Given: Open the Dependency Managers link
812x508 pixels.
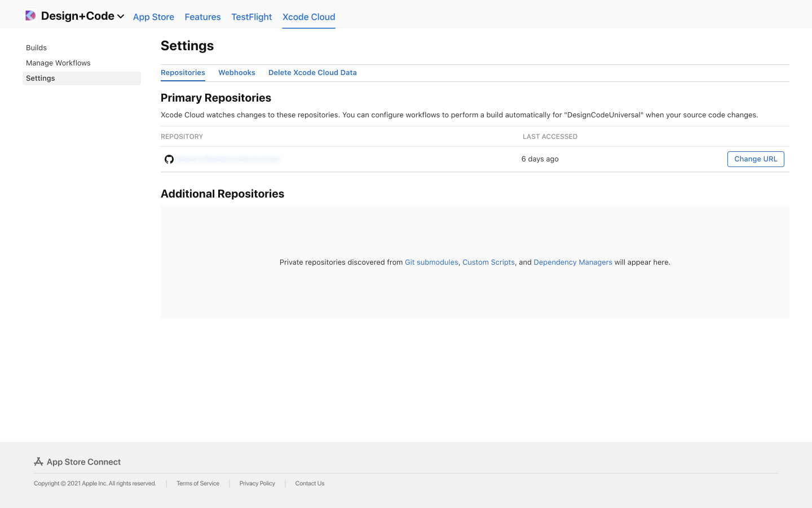Looking at the screenshot, I should pos(572,262).
